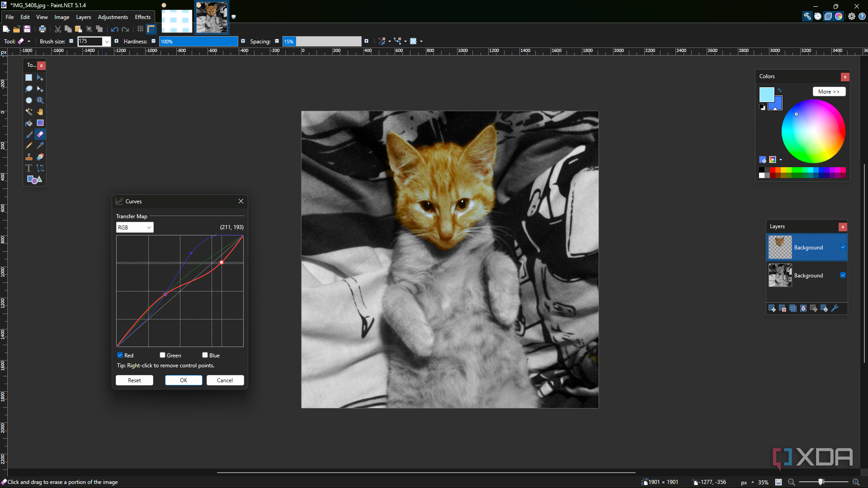Decrease hardness with minus button
This screenshot has width=868, height=488.
(154, 41)
